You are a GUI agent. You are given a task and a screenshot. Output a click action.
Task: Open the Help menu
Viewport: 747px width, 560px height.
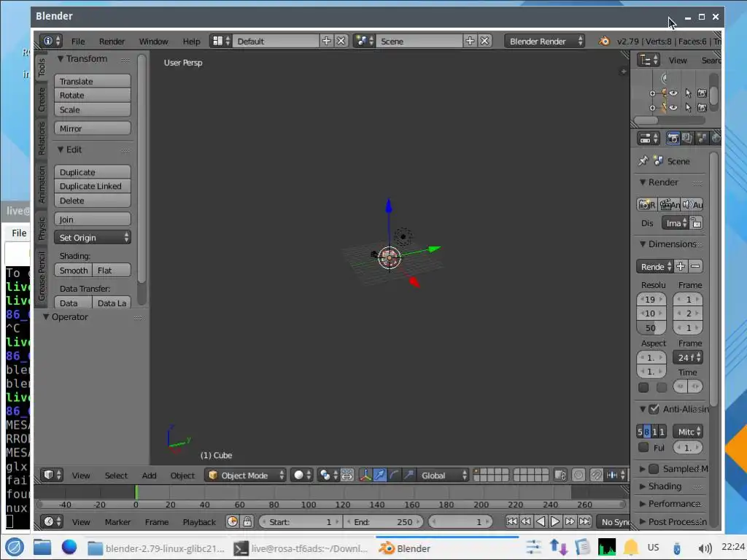[192, 41]
